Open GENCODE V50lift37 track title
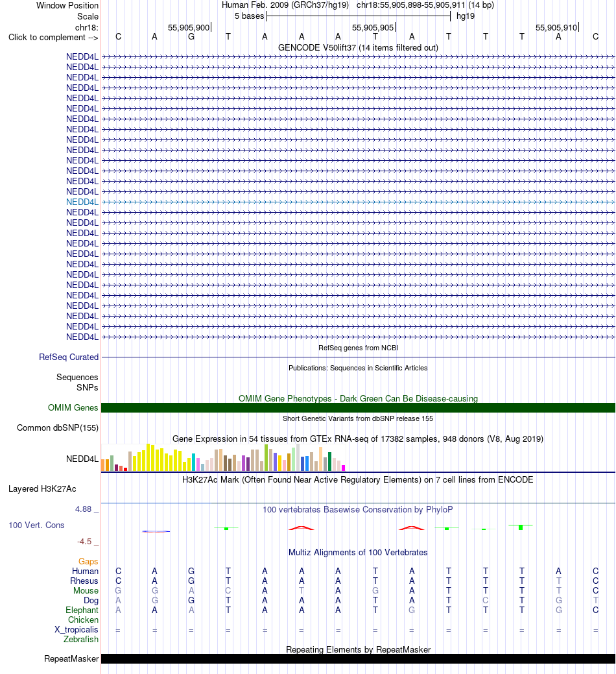The width and height of the screenshot is (616, 674). 358,48
